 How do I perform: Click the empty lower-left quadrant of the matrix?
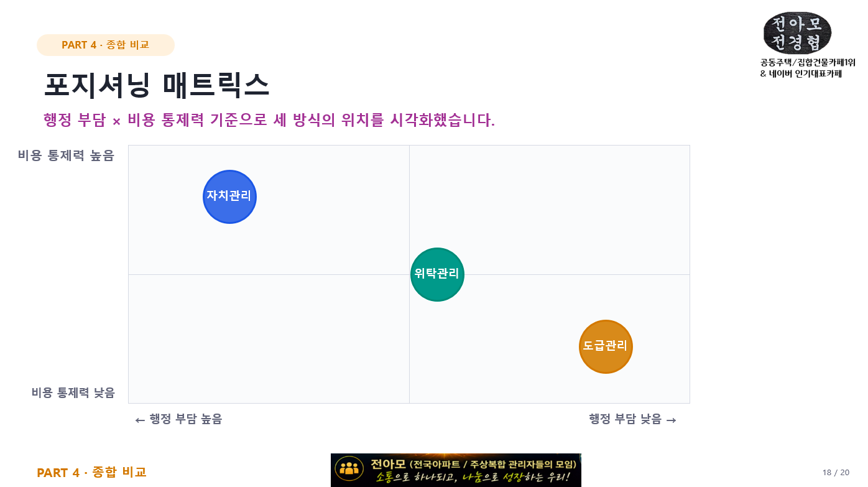pos(269,338)
